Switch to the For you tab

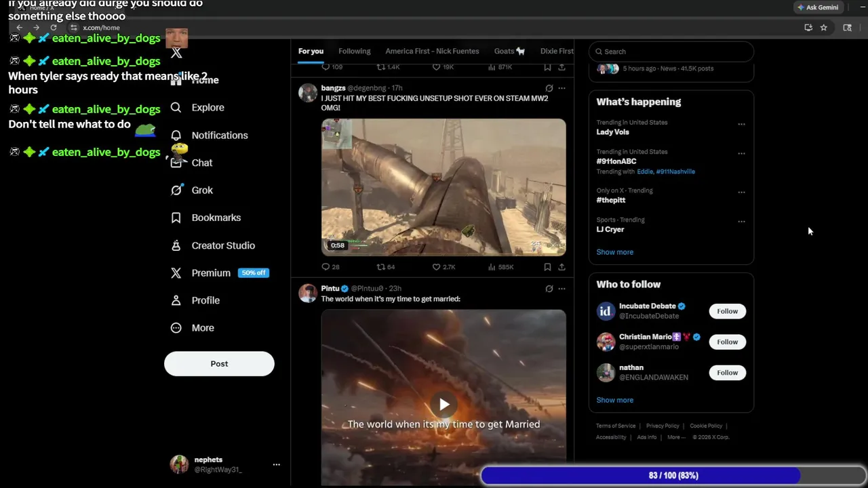311,51
